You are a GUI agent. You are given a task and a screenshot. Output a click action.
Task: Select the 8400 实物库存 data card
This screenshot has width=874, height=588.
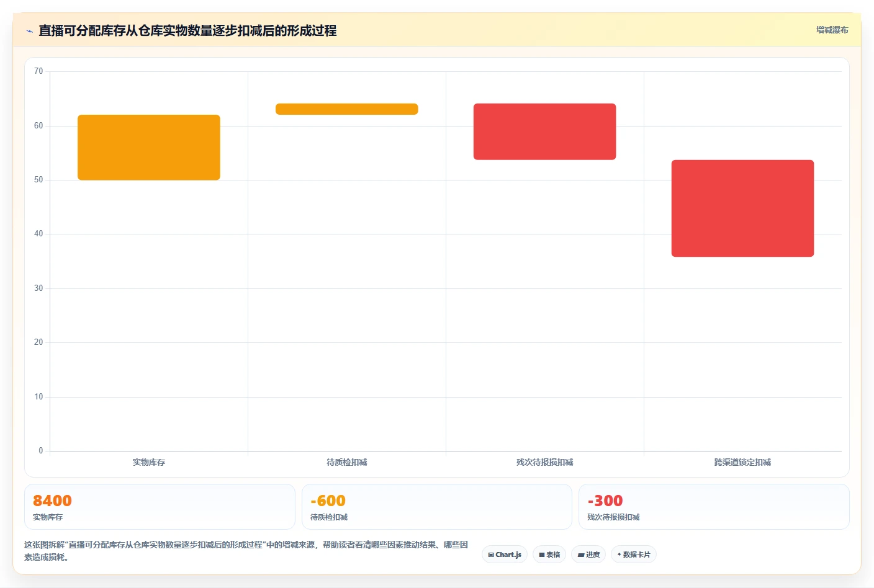pos(160,507)
